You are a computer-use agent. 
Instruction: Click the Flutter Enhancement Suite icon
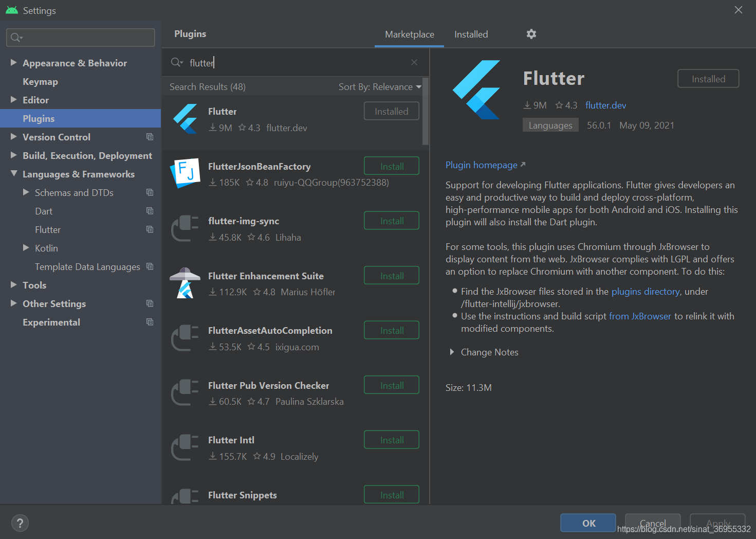point(185,283)
